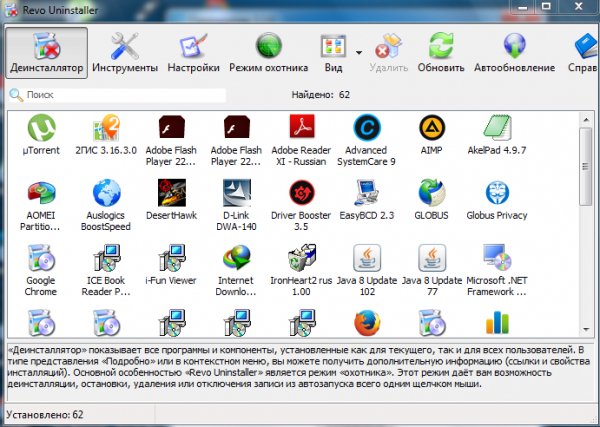This screenshot has width=600, height=427.
Task: Open Автообновление auto-update
Action: pos(514,52)
